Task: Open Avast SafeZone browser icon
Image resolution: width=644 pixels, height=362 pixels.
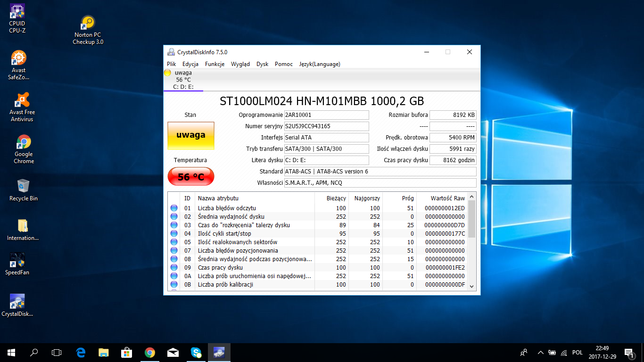Action: pyautogui.click(x=19, y=65)
